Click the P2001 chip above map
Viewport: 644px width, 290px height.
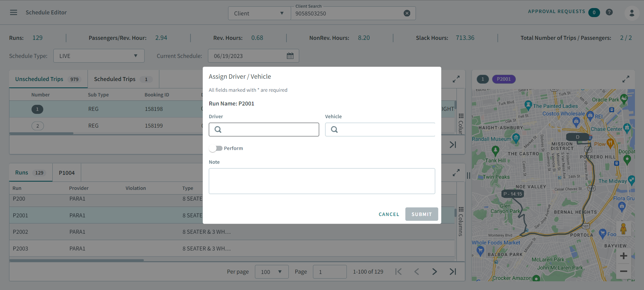click(504, 79)
